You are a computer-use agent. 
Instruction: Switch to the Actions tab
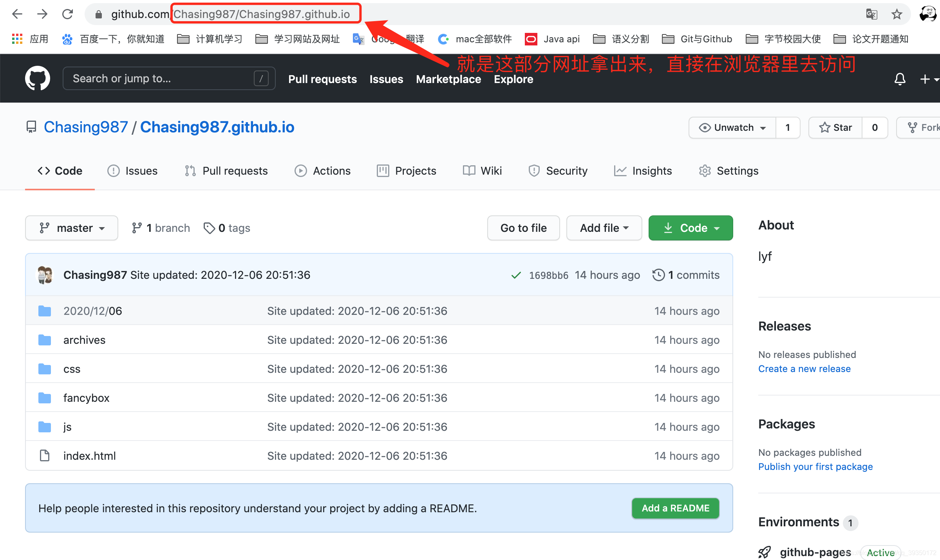tap(322, 171)
